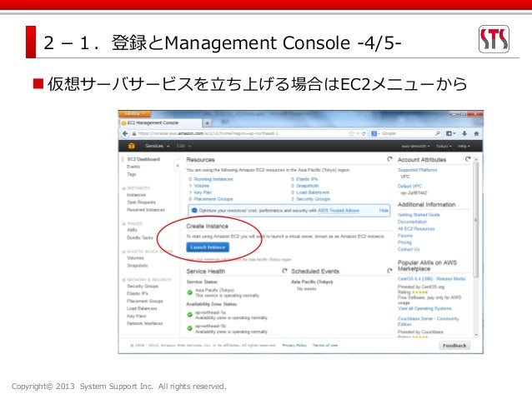Open the Pricing link
Image resolution: width=532 pixels, height=399 pixels.
(x=404, y=242)
